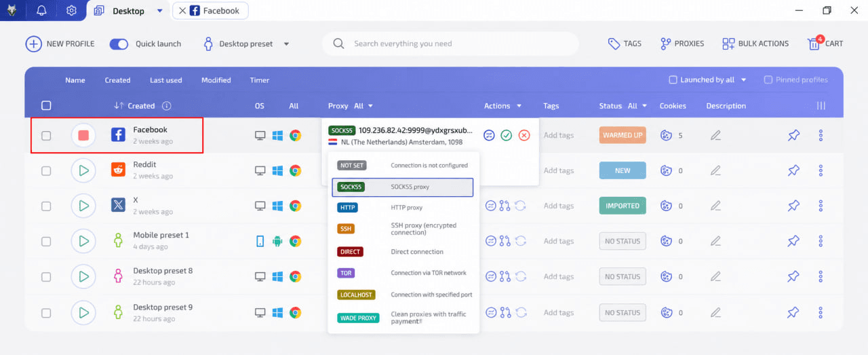Launch the X profile
The width and height of the screenshot is (868, 355).
[x=83, y=206]
